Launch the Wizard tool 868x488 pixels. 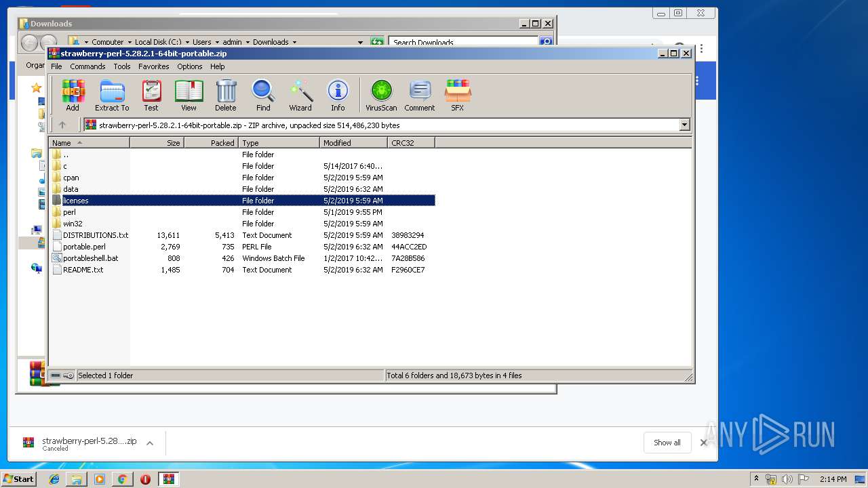pyautogui.click(x=300, y=95)
